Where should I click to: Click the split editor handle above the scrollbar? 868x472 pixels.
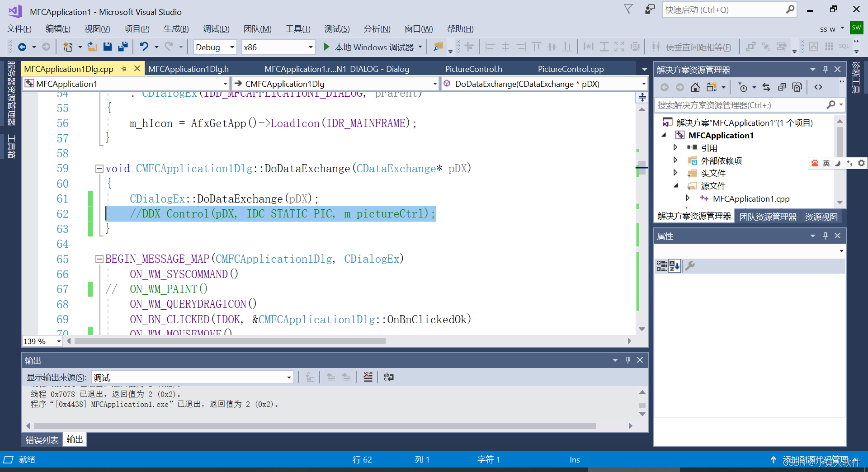[x=642, y=97]
